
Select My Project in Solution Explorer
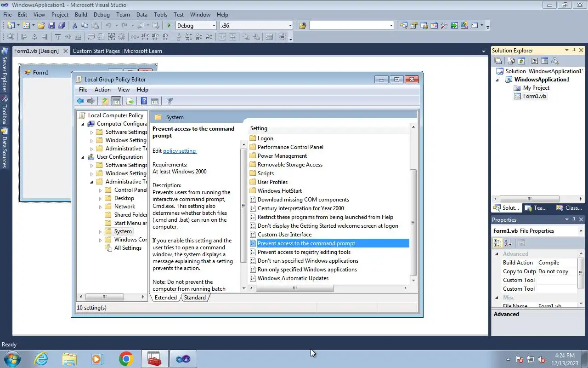point(536,88)
